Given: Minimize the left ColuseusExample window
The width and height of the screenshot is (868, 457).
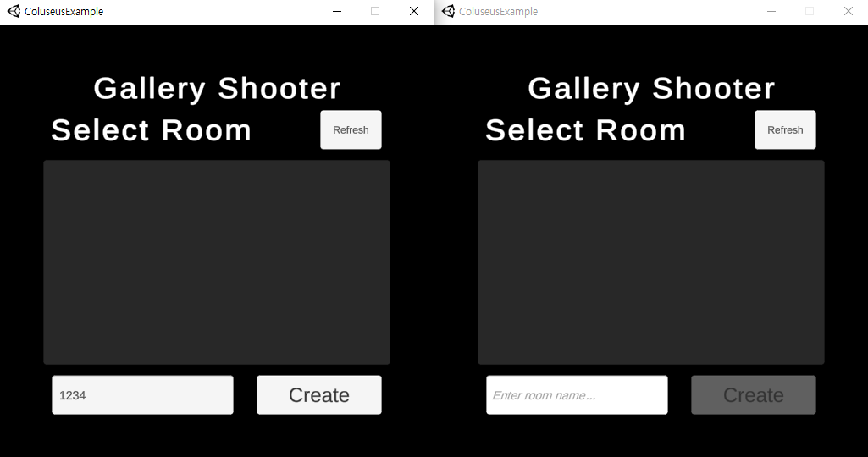Looking at the screenshot, I should pyautogui.click(x=336, y=11).
